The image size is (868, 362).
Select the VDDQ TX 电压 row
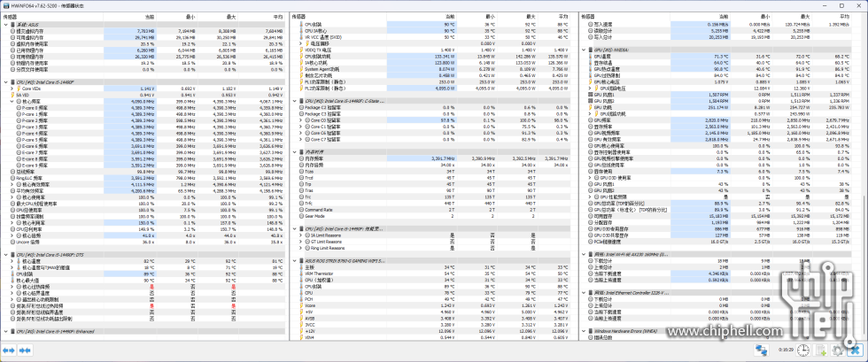pos(433,50)
